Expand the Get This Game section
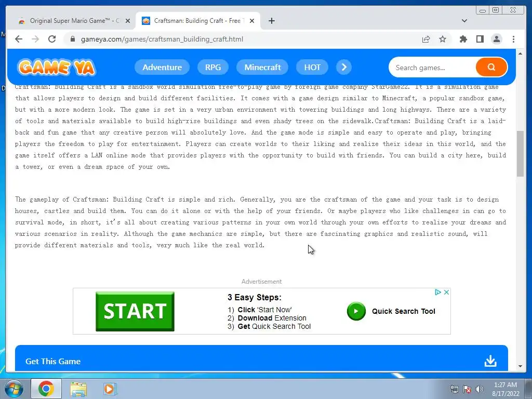The height and width of the screenshot is (399, 532). (261, 358)
